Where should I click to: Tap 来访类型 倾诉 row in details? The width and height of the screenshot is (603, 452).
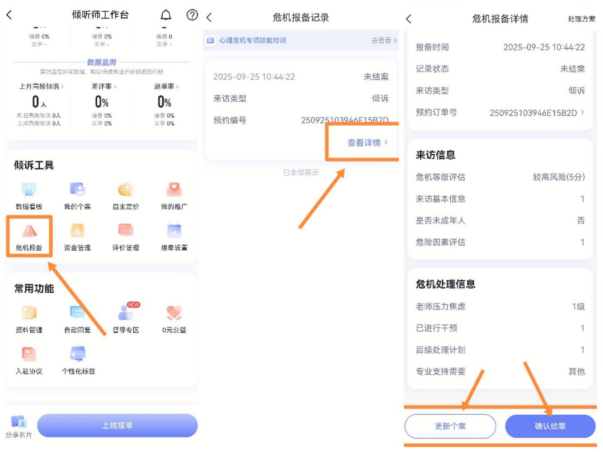pyautogui.click(x=500, y=91)
